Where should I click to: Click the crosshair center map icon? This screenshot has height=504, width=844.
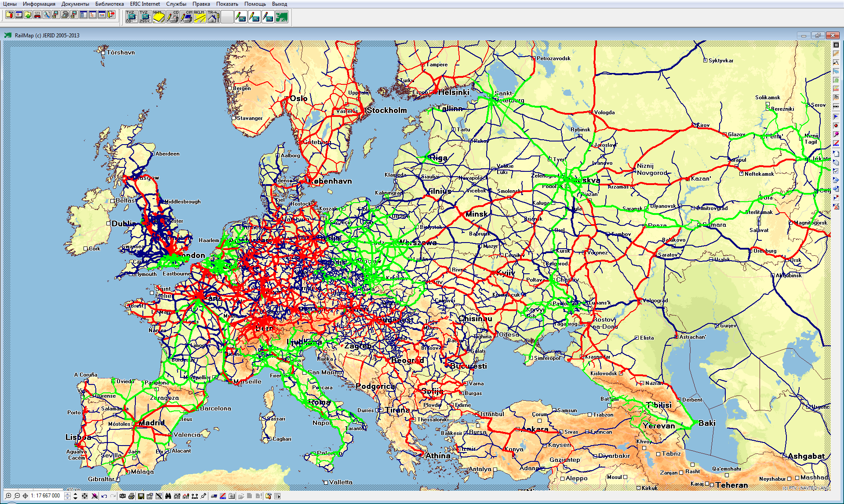coord(25,496)
